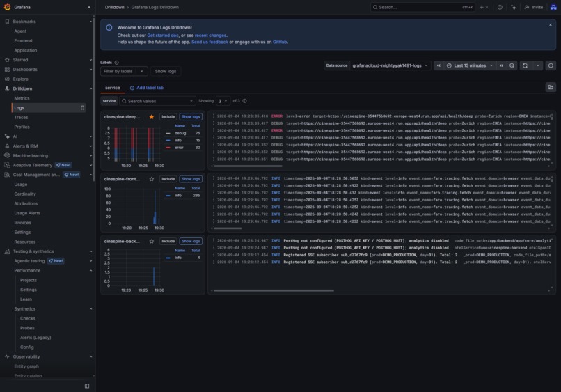Toggle the error series in cinespine-deep legend
This screenshot has height=392, width=561.
(180, 148)
